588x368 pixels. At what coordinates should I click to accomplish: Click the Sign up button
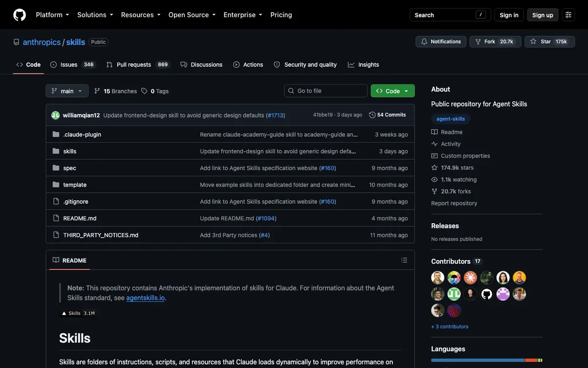click(543, 15)
